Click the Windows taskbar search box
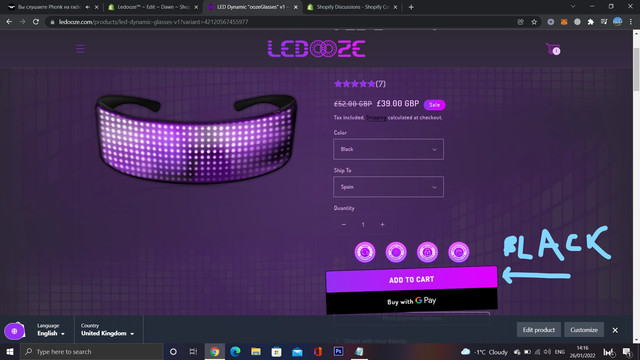 [92, 351]
